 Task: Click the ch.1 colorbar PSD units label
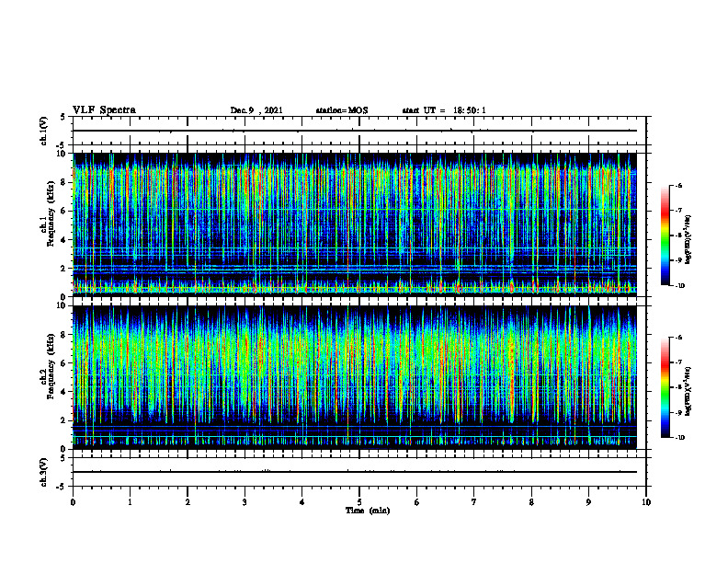pyautogui.click(x=688, y=239)
